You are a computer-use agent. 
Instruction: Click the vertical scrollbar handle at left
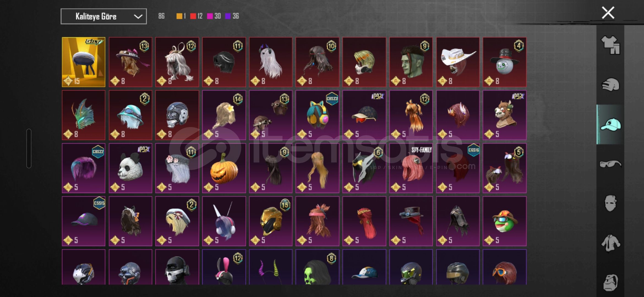[29, 148]
